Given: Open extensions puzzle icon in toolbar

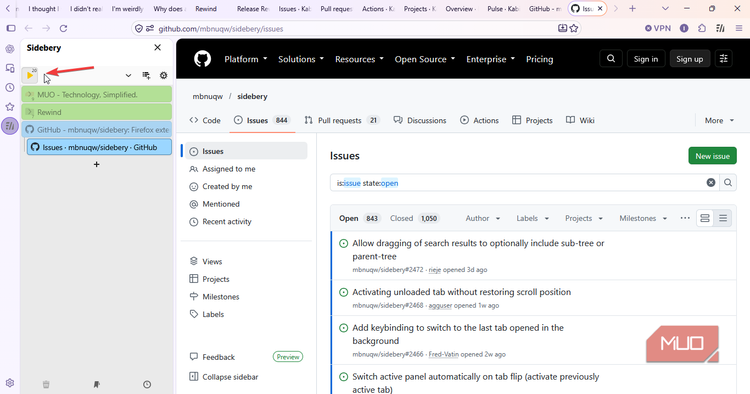Looking at the screenshot, I should click(x=702, y=29).
